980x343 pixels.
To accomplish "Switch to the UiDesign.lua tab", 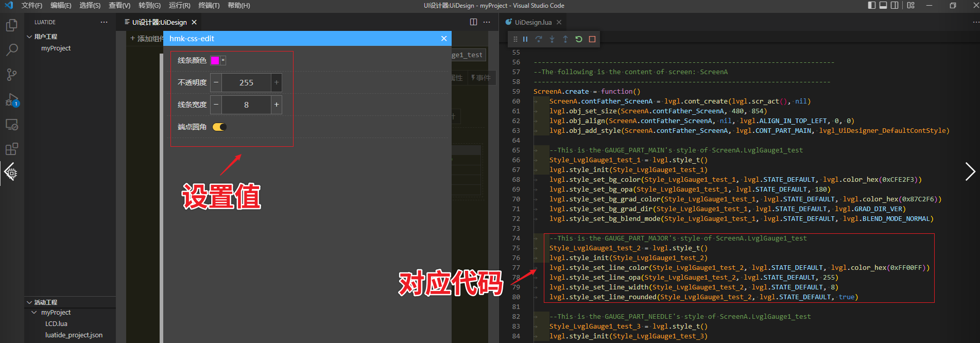I will 532,23.
